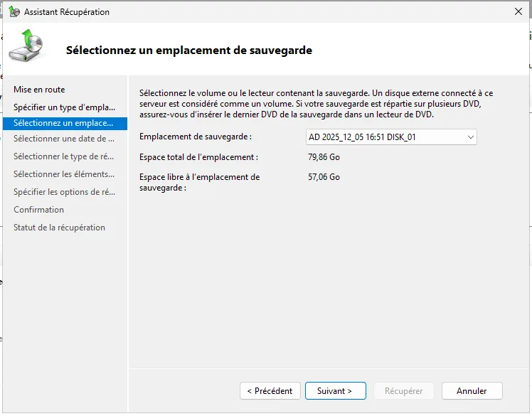Screen dimensions: 532x416
Task: Click the Assistant Récupération title bar icon
Action: click(x=14, y=12)
